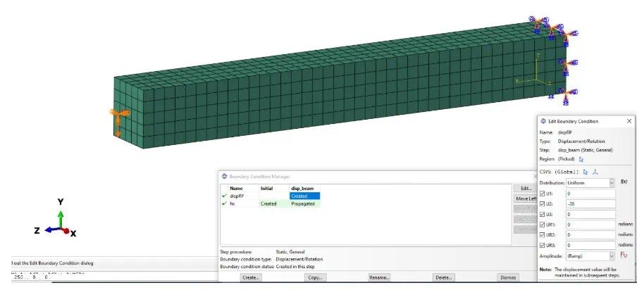Click the Create... button

(250, 277)
